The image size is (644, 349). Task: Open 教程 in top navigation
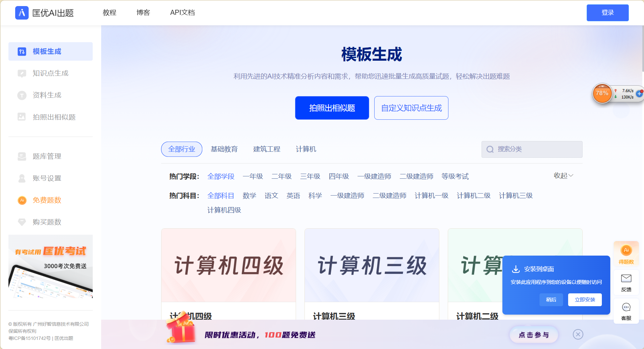(110, 12)
